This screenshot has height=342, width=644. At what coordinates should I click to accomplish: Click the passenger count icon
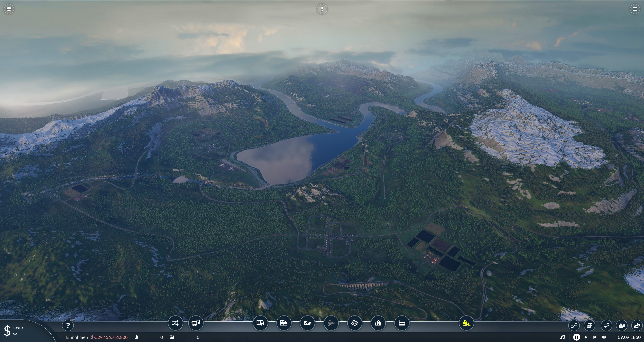click(x=136, y=337)
